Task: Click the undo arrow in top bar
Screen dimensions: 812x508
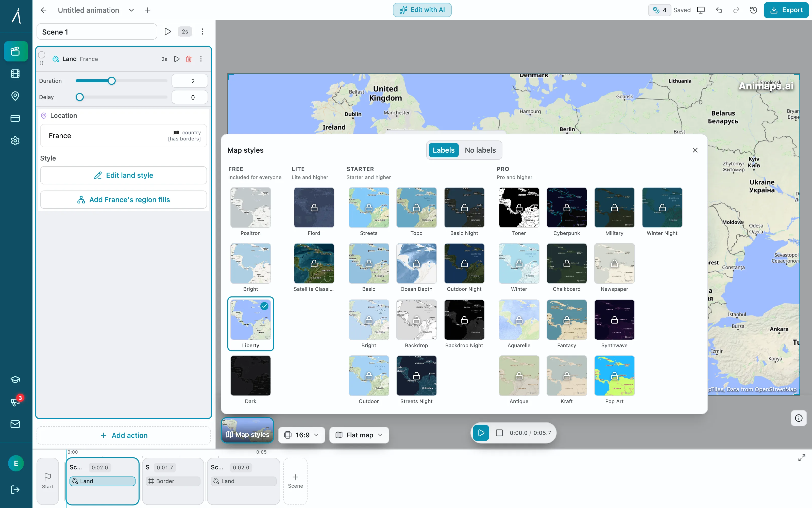Action: click(719, 10)
